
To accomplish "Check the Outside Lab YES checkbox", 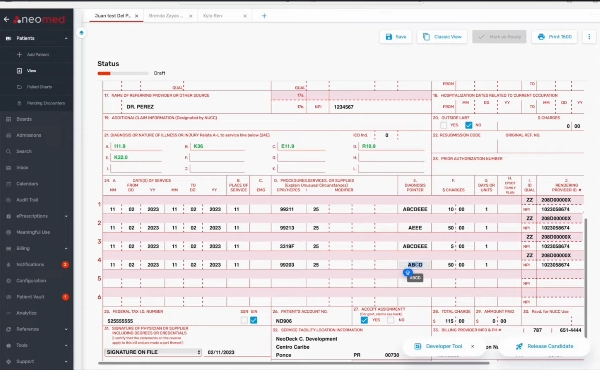I will pyautogui.click(x=443, y=125).
